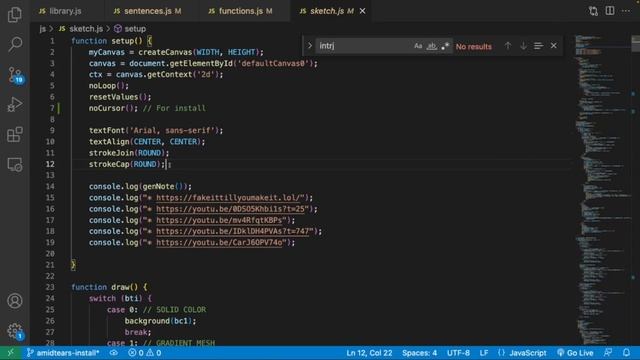Open the youtu.be/mv4RfqtKBPs link
640x360 pixels.
pos(219,220)
